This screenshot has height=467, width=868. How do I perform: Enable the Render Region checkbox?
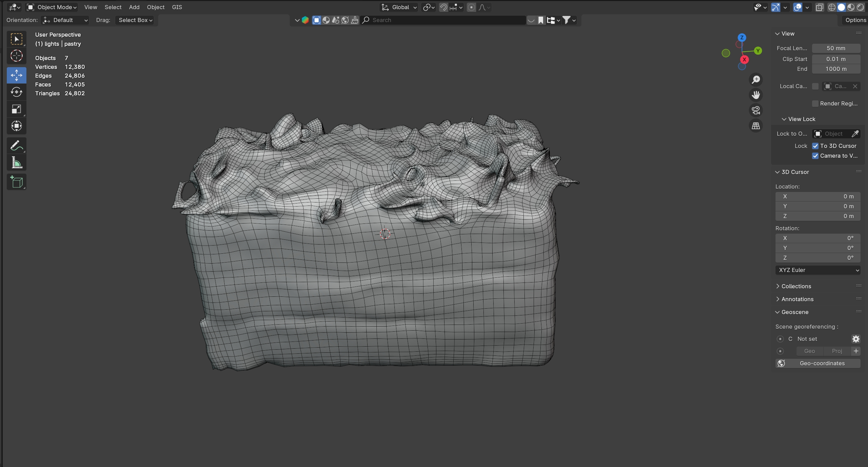(x=815, y=103)
